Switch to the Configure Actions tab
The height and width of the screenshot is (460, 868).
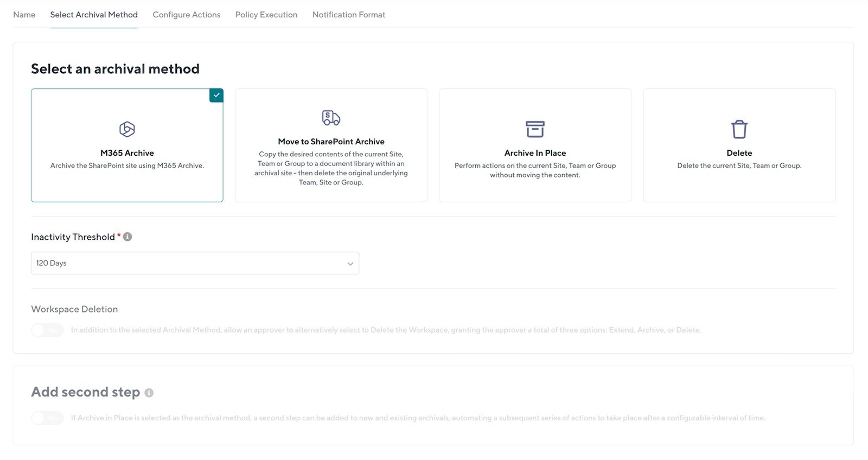pyautogui.click(x=186, y=15)
